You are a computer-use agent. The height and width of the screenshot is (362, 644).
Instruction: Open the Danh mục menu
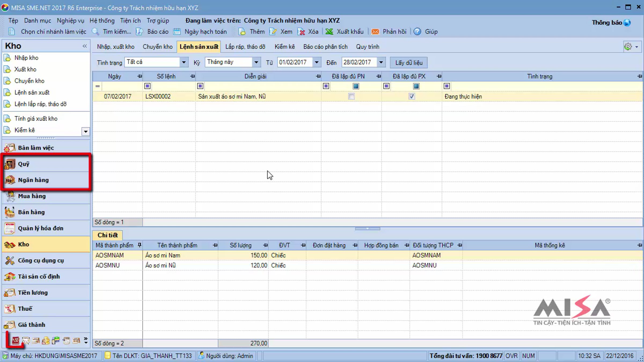(x=37, y=21)
